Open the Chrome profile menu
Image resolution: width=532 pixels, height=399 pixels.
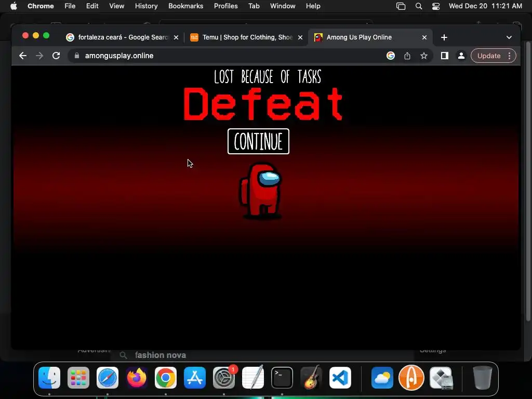[461, 56]
